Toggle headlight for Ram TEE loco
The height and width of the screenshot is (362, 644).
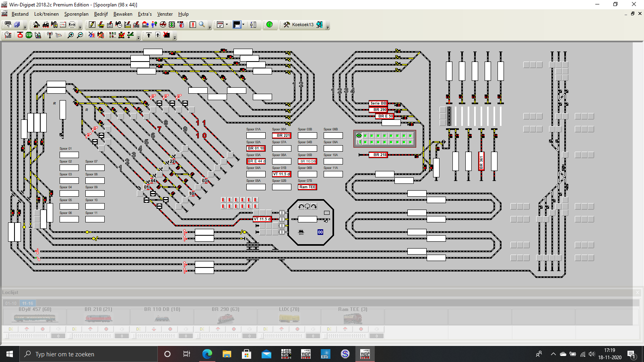[x=329, y=329]
